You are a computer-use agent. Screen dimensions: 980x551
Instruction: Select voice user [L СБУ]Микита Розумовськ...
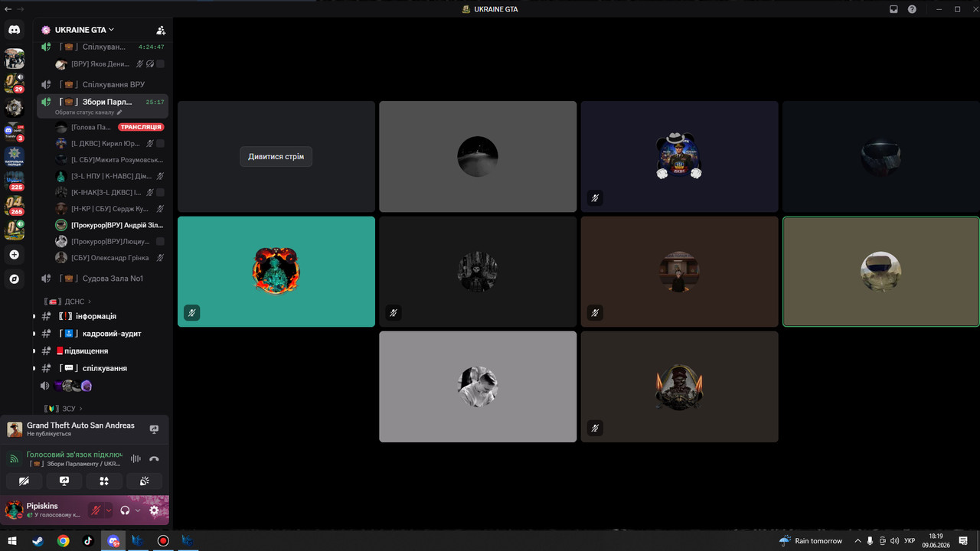(110, 159)
